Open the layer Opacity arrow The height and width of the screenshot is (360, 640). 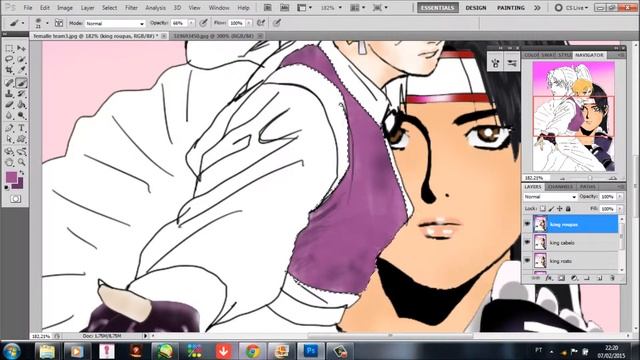pos(620,197)
